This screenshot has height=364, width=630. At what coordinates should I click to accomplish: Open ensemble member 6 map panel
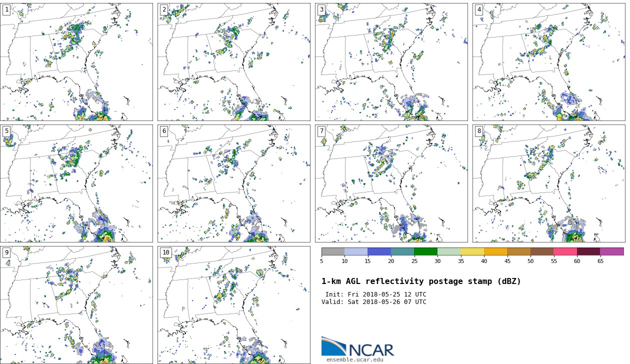click(x=234, y=183)
